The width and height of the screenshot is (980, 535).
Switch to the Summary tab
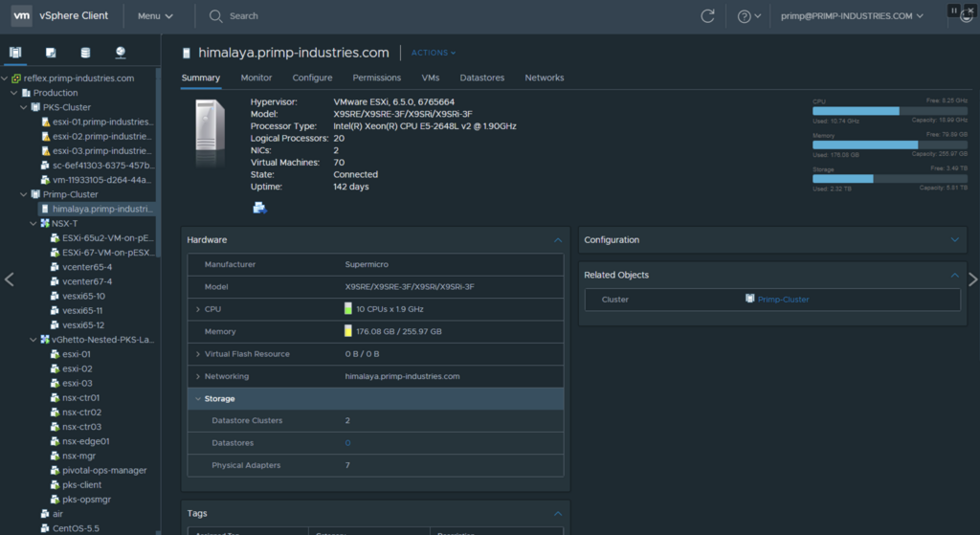pyautogui.click(x=201, y=78)
